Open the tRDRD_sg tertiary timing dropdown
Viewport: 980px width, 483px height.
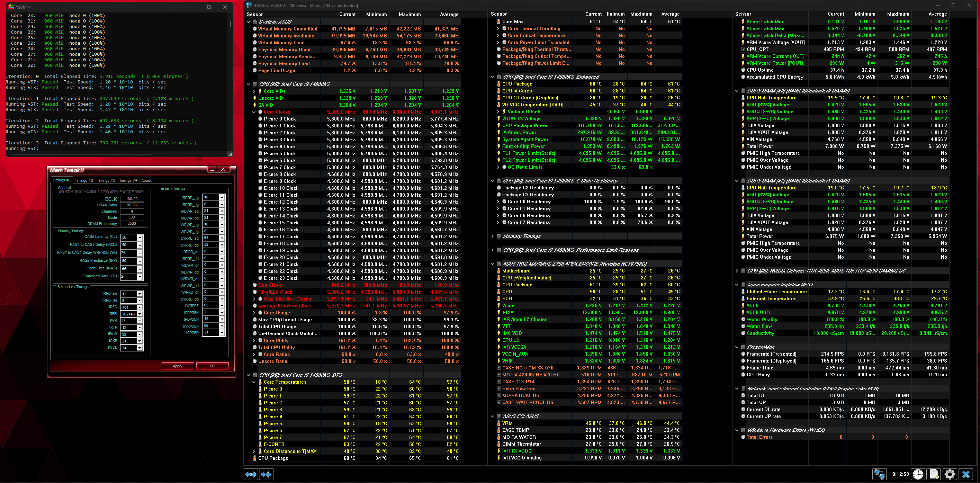(x=222, y=198)
